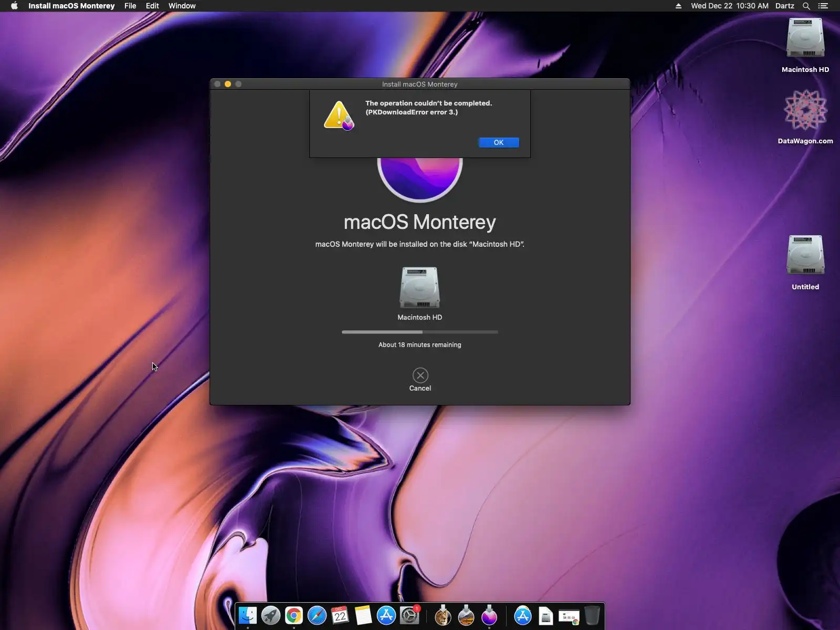Open the Dartz user menu

pyautogui.click(x=785, y=6)
